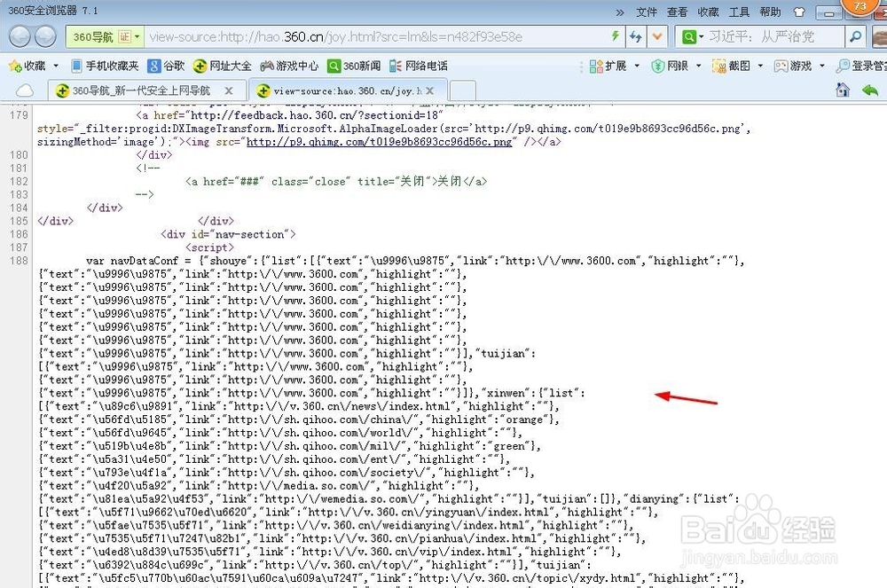887x588 pixels.
Task: Click the star 收藏 favorites button
Action: 27,67
